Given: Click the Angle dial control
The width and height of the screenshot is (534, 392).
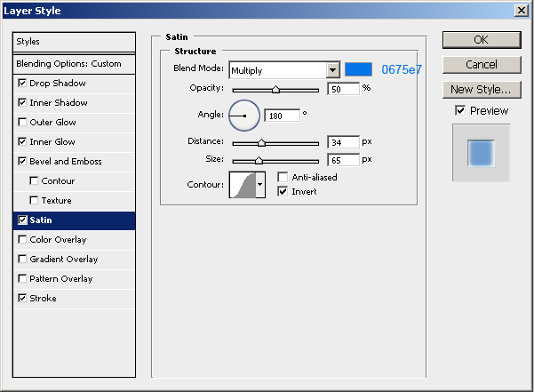Looking at the screenshot, I should coord(243,115).
